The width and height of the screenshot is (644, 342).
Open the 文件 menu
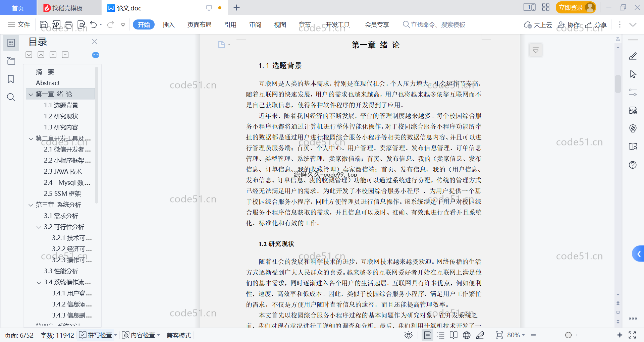19,24
